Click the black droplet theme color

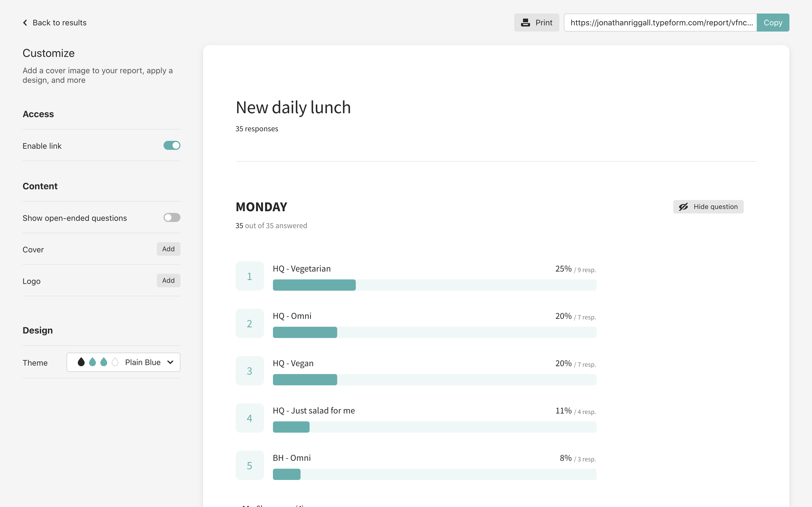click(x=81, y=362)
